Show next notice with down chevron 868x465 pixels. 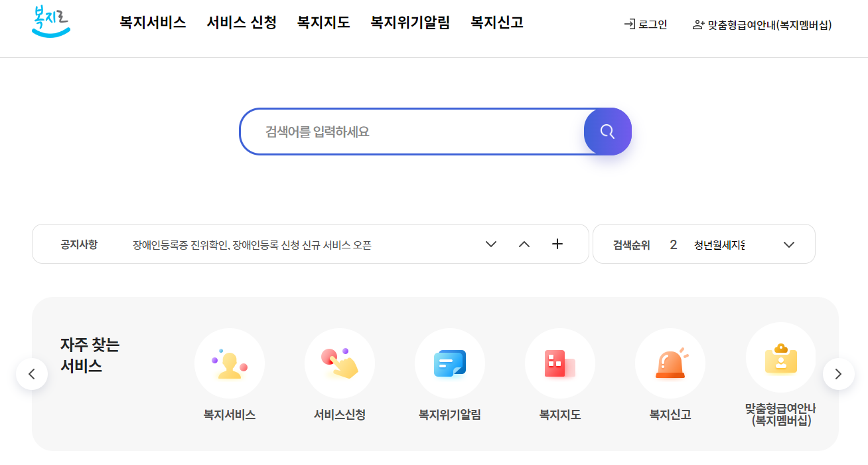pyautogui.click(x=491, y=244)
